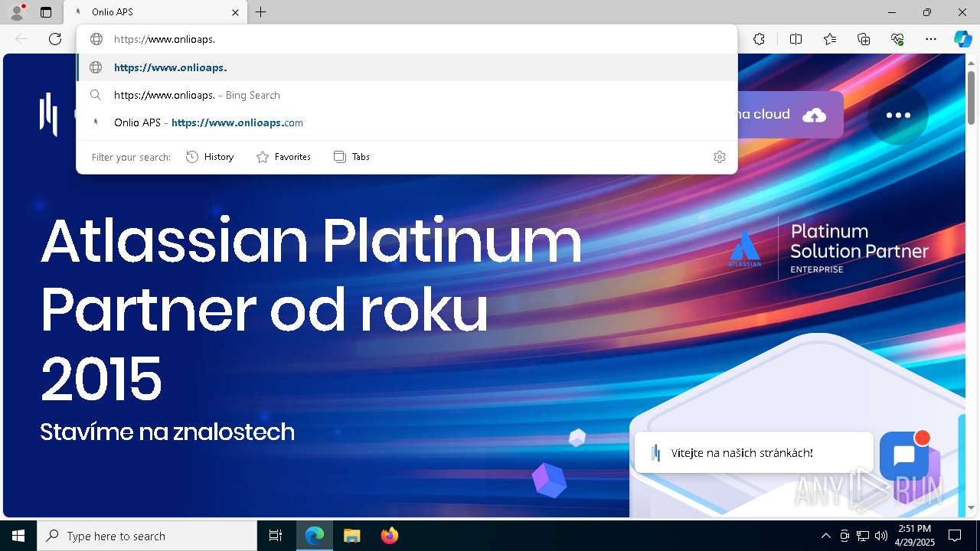The image size is (980, 551).
Task: Filter search by Tabs
Action: 352,157
